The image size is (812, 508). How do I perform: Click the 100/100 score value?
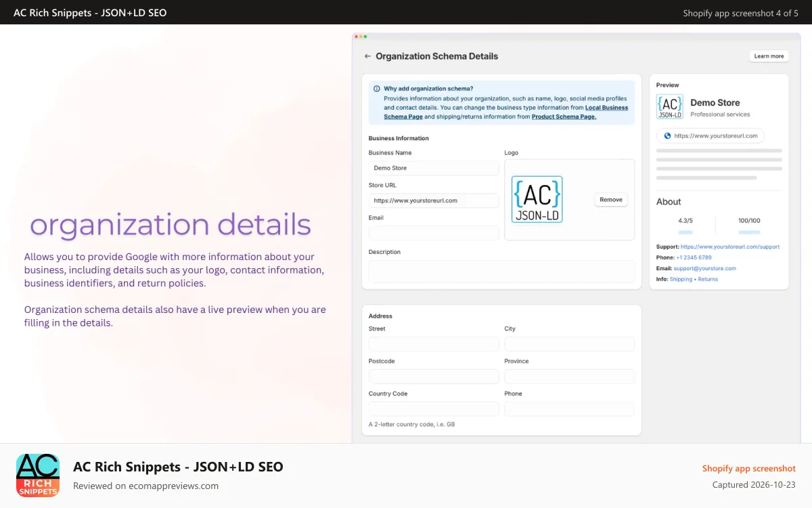(x=749, y=221)
